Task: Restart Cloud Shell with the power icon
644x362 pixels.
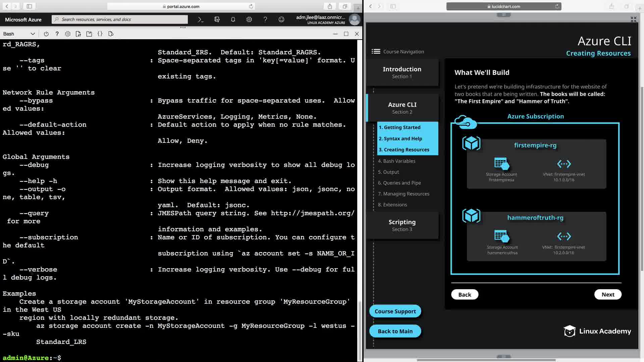Action: [x=46, y=34]
